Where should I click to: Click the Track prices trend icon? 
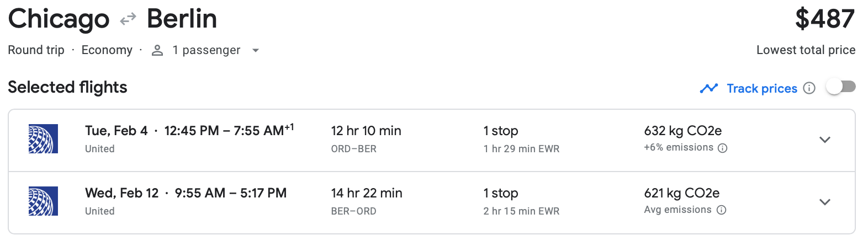tap(708, 88)
